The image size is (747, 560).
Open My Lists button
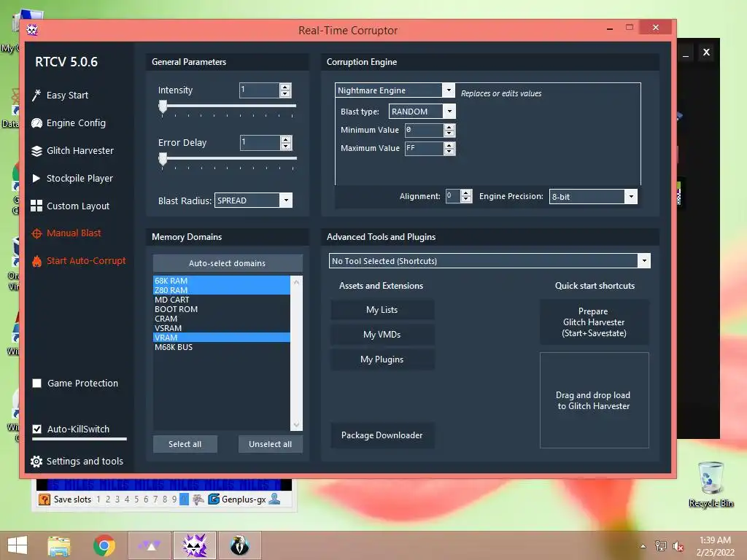coord(382,309)
